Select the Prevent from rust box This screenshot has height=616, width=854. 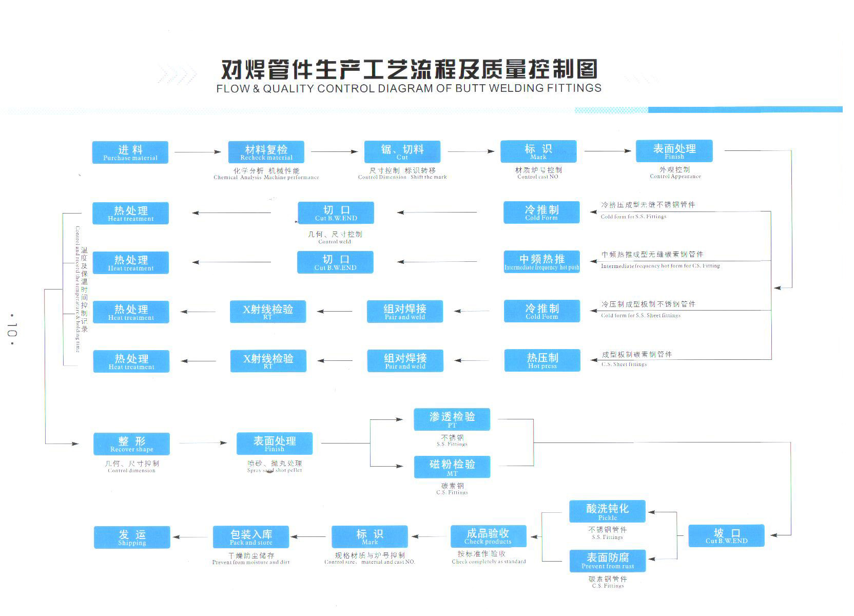pos(608,561)
